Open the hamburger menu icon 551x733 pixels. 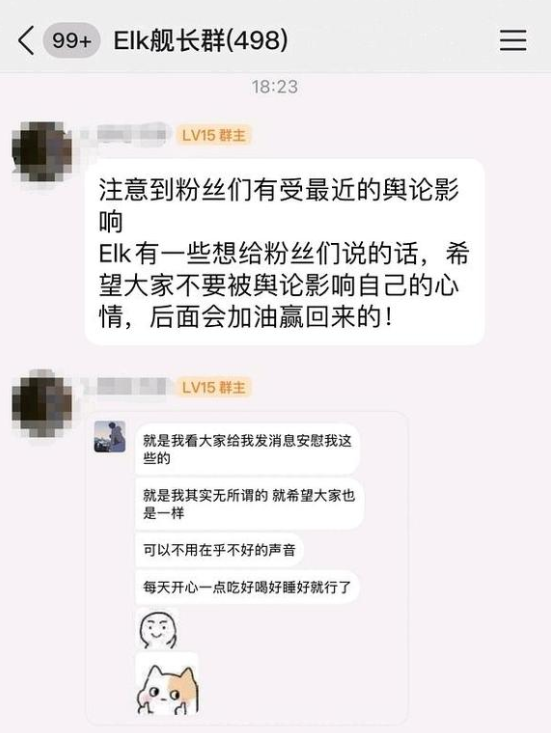point(513,40)
